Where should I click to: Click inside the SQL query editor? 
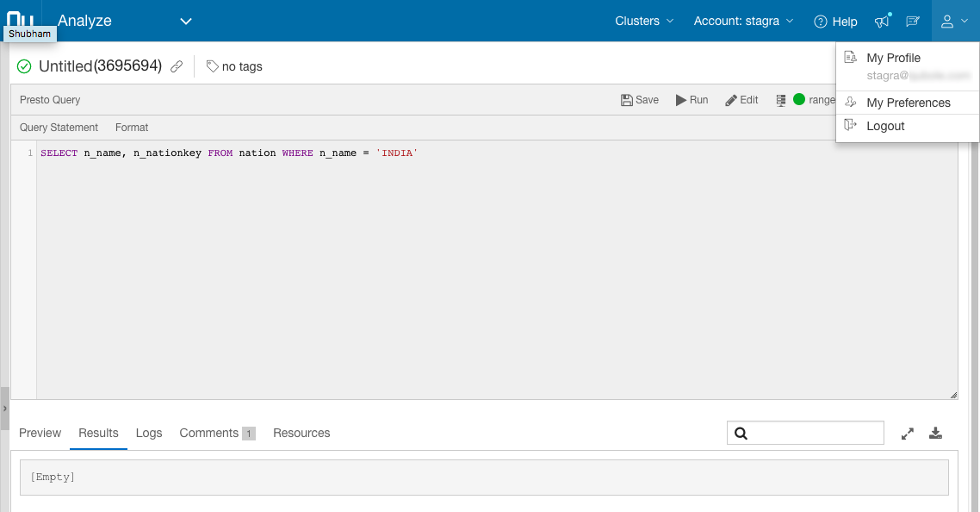pyautogui.click(x=497, y=269)
